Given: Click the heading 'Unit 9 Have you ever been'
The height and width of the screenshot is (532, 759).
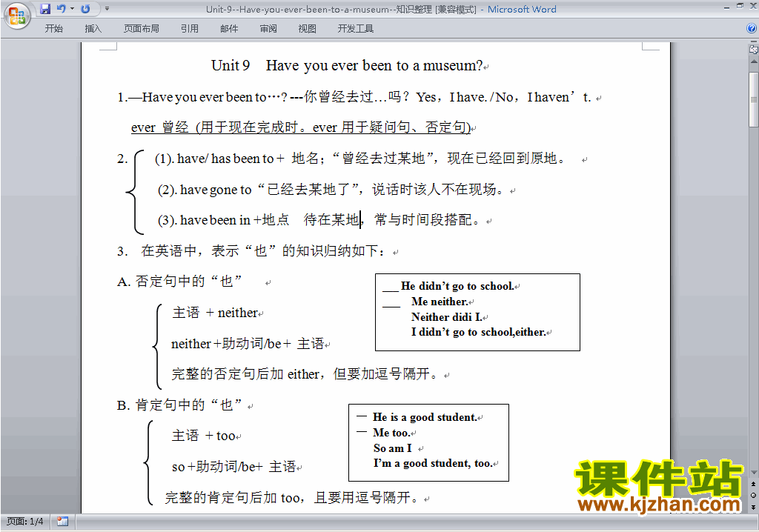Looking at the screenshot, I should point(347,65).
